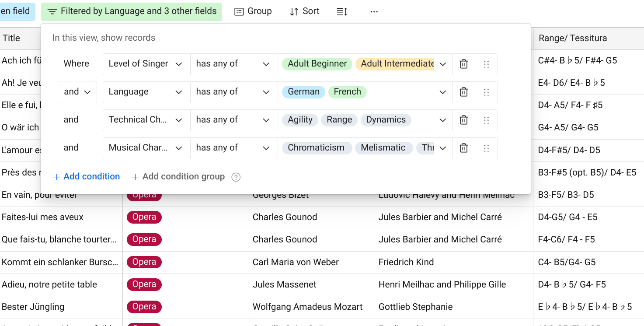Change the 'and' conjunction dropdown
This screenshot has width=644, height=326.
click(x=77, y=92)
